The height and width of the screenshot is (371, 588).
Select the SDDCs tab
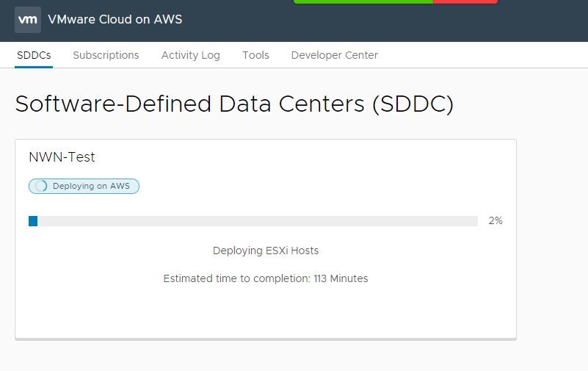coord(34,55)
